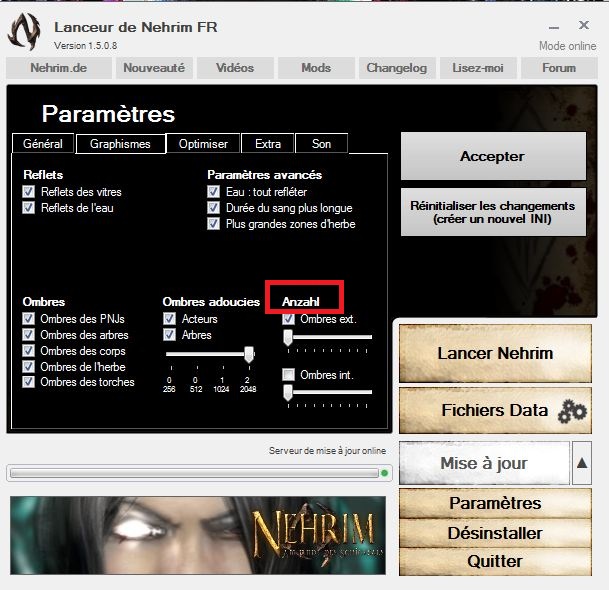609x590 pixels.
Task: Open the Nehrim.de link
Action: 59,68
